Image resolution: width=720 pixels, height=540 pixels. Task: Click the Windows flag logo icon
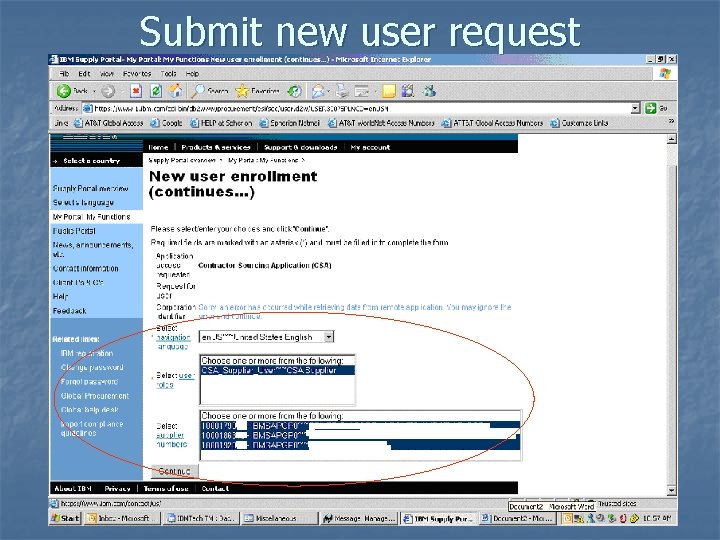(x=664, y=73)
